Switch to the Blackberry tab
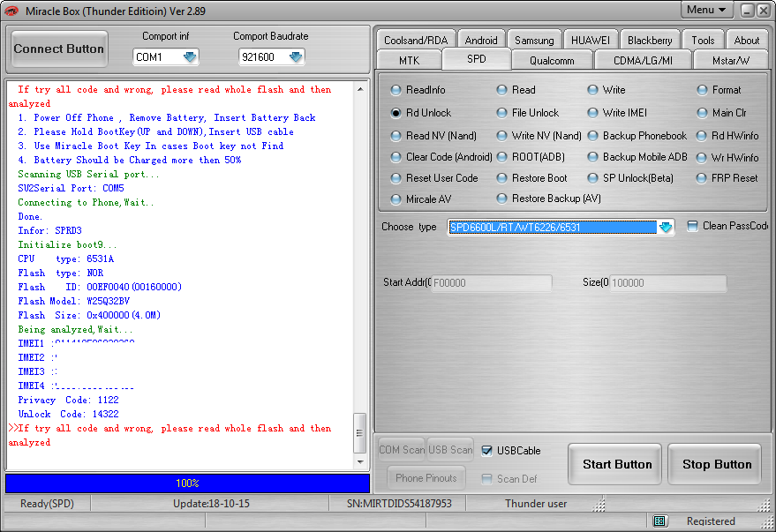The width and height of the screenshot is (776, 532). [x=650, y=40]
